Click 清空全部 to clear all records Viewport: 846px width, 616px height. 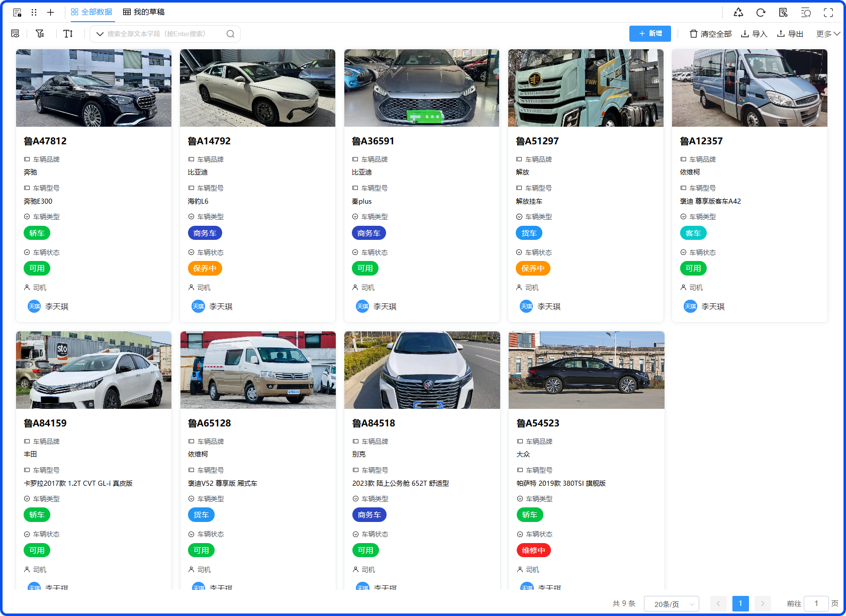click(x=710, y=34)
